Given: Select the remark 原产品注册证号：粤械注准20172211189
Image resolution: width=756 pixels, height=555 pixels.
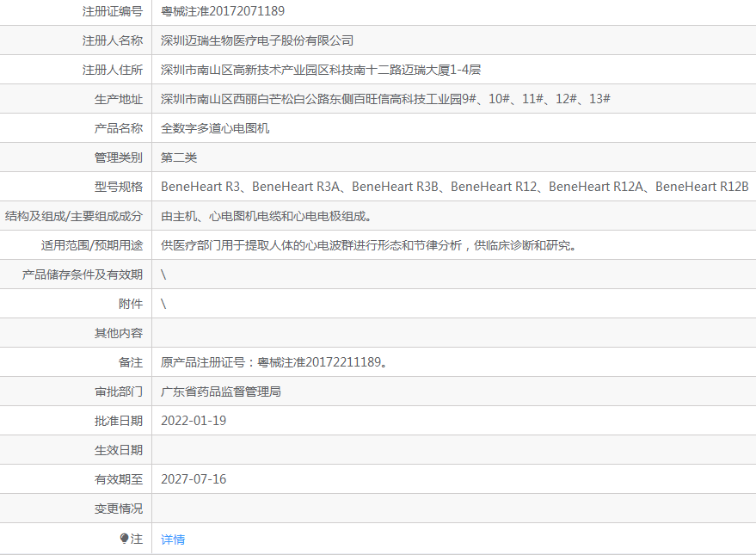Looking at the screenshot, I should 274,362.
